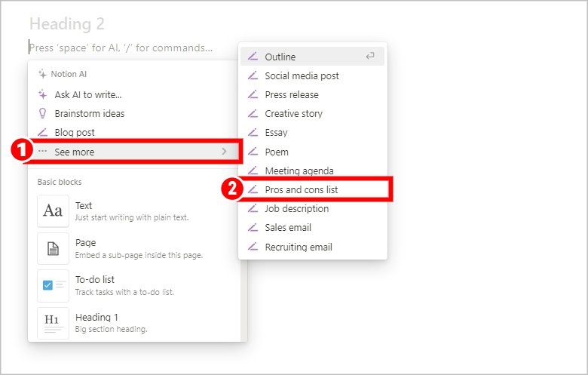Click pencil icon beside Recruiting email
This screenshot has width=588, height=375.
tap(253, 247)
